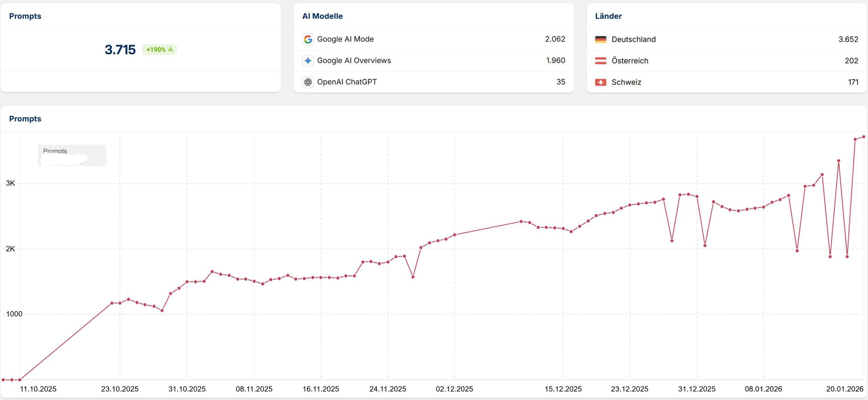
Task: Open the OpenAI ChatGPT count 35
Action: tap(560, 82)
